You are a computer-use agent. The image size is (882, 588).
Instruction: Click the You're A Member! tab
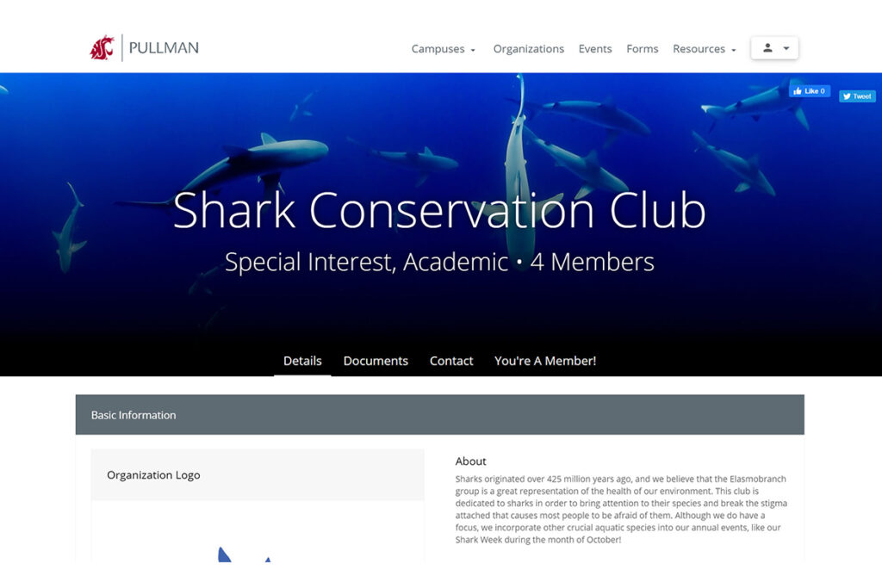coord(545,361)
